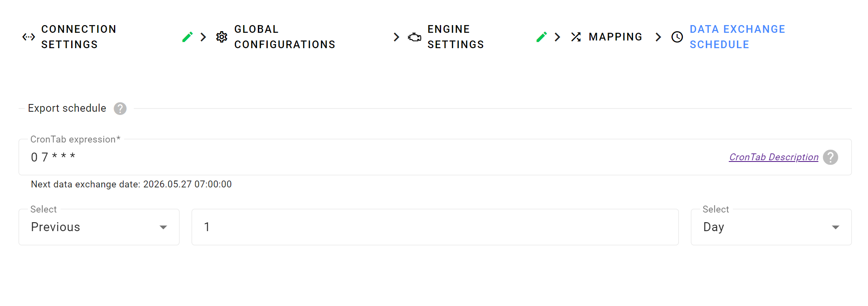The image size is (868, 306).
Task: Click the help icon beside CronTab Description
Action: coord(830,157)
